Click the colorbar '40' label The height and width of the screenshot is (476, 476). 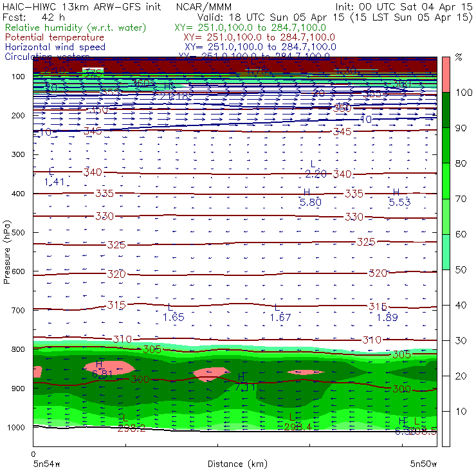[x=461, y=305]
